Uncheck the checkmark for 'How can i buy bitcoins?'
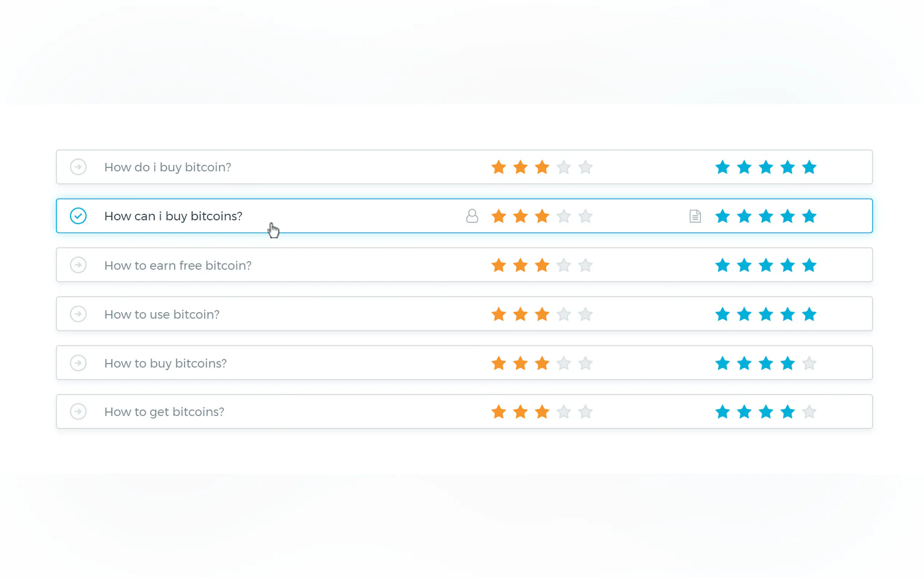The image size is (924, 578). pyautogui.click(x=78, y=216)
